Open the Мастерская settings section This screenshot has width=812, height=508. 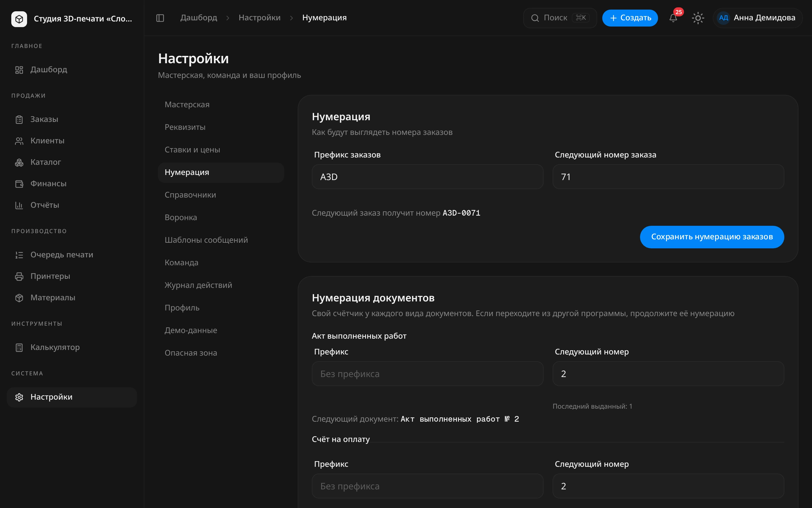(x=221, y=105)
